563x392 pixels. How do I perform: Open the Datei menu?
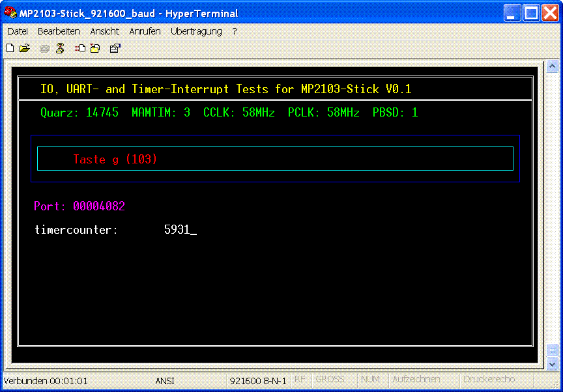tap(18, 31)
